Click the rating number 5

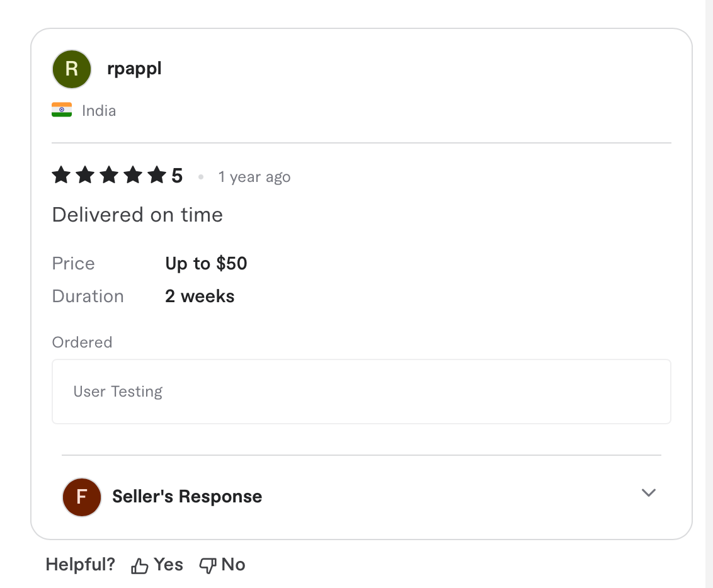178,176
